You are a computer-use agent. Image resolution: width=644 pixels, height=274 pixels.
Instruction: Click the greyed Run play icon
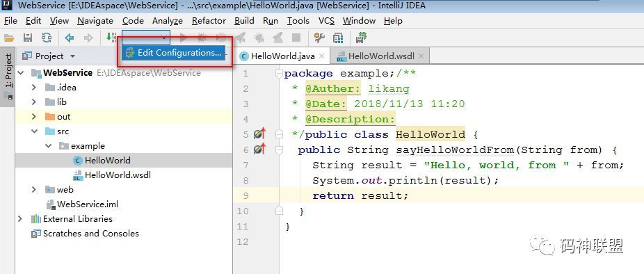[183, 38]
